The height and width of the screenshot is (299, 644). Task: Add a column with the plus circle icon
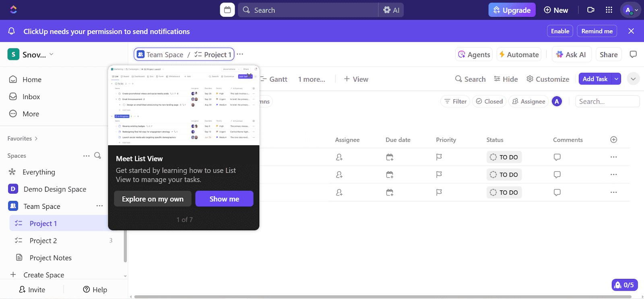click(613, 140)
